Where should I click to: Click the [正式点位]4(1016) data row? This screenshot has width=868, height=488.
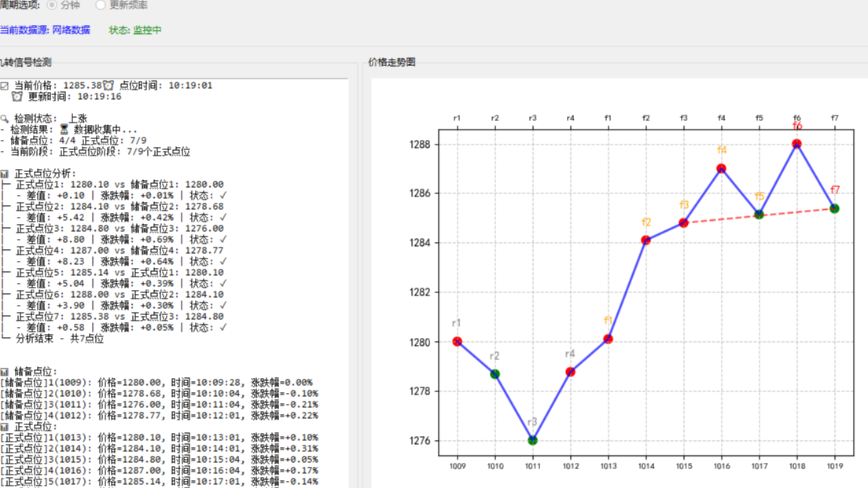pyautogui.click(x=160, y=471)
